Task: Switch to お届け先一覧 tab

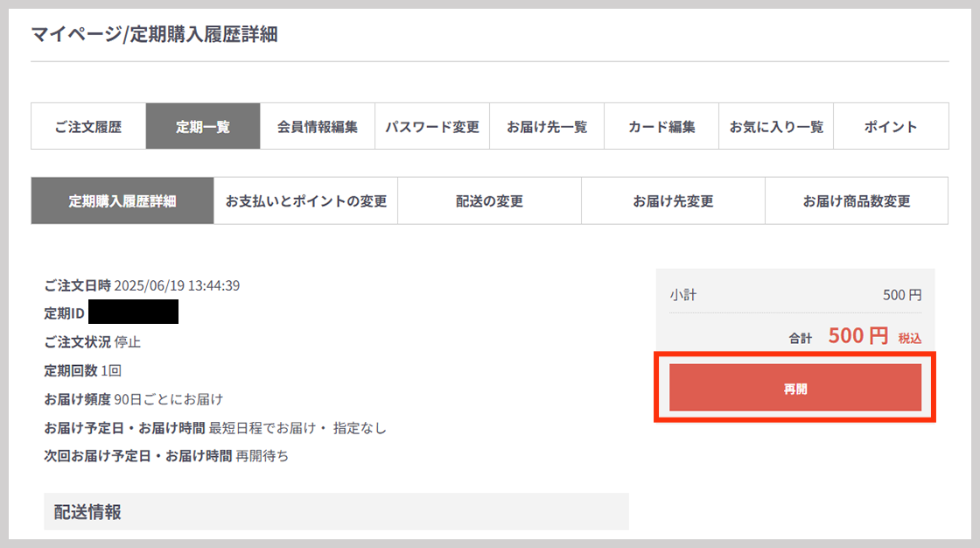Action: coord(547,127)
